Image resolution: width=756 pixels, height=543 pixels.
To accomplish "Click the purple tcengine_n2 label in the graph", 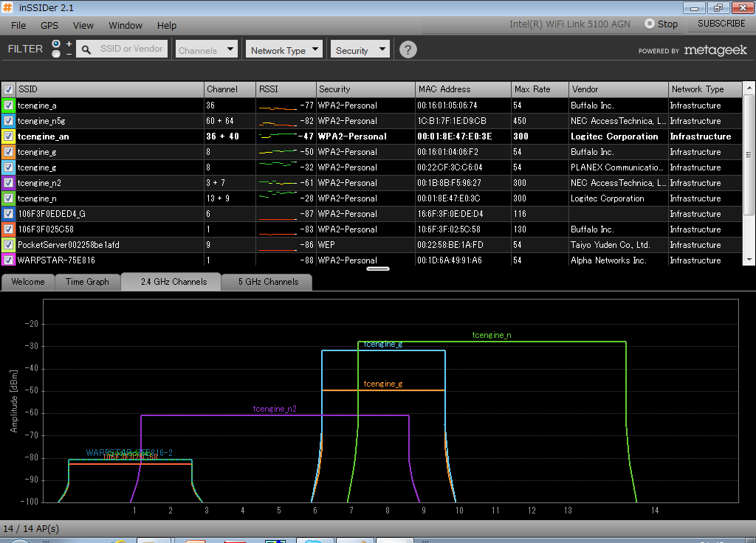I will (x=275, y=409).
